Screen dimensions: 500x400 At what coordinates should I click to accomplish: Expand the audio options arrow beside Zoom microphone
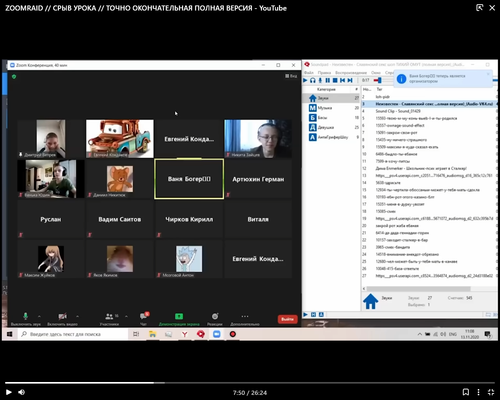39,316
